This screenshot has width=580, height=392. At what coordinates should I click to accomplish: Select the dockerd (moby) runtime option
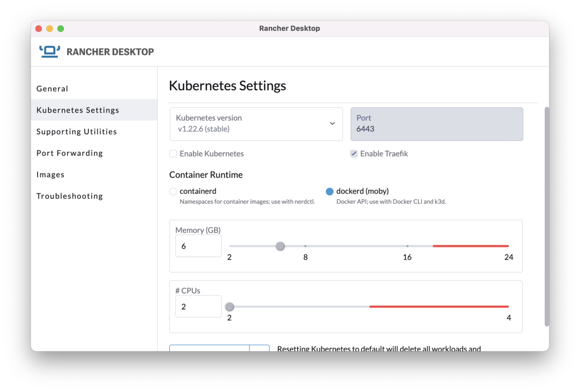(330, 191)
